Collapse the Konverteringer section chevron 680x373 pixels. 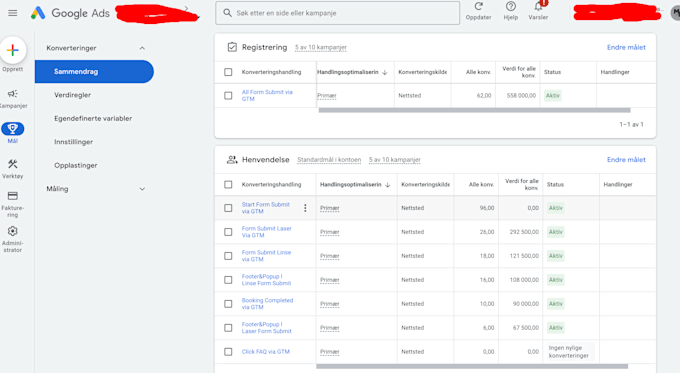[x=142, y=48]
